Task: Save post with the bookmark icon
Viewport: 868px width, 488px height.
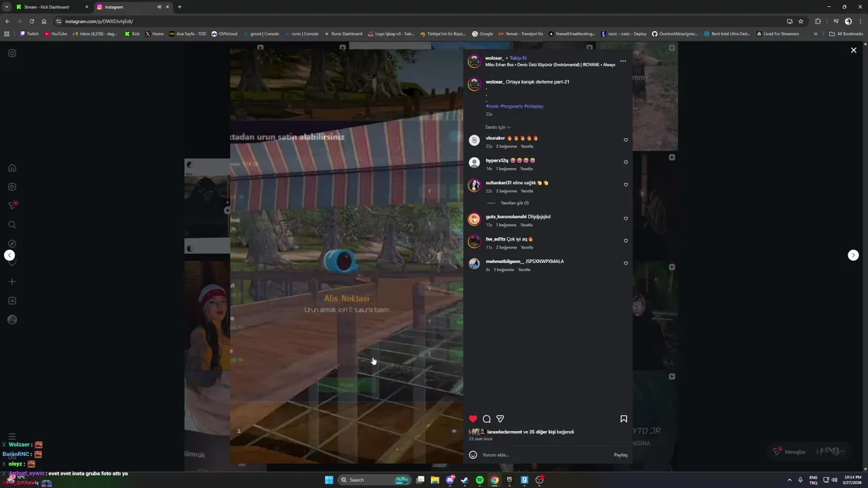Action: pyautogui.click(x=624, y=419)
